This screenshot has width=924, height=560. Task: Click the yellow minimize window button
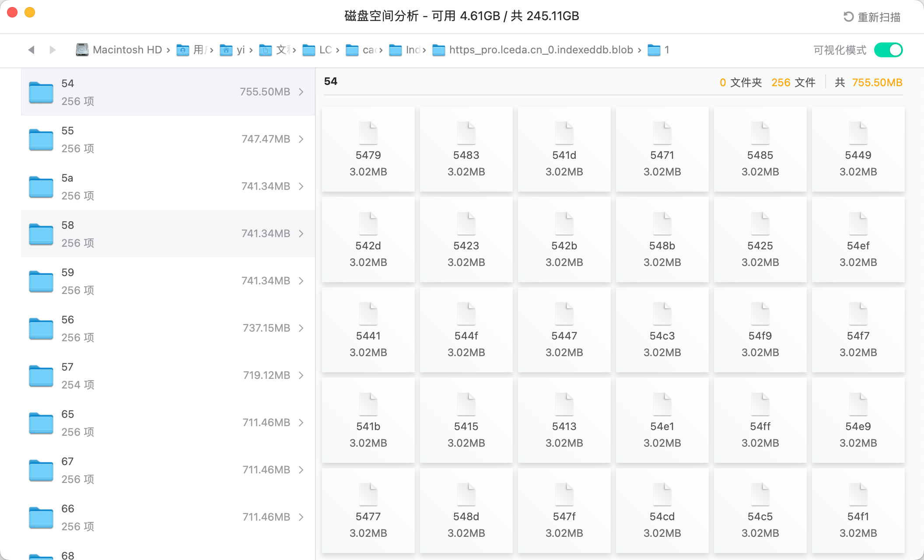coord(30,12)
